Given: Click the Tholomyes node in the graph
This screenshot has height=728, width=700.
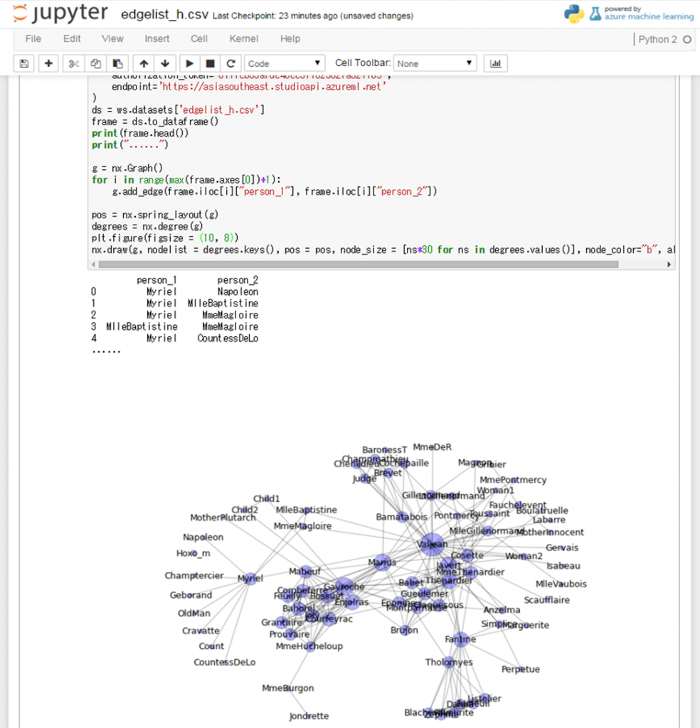Looking at the screenshot, I should pos(449,662).
